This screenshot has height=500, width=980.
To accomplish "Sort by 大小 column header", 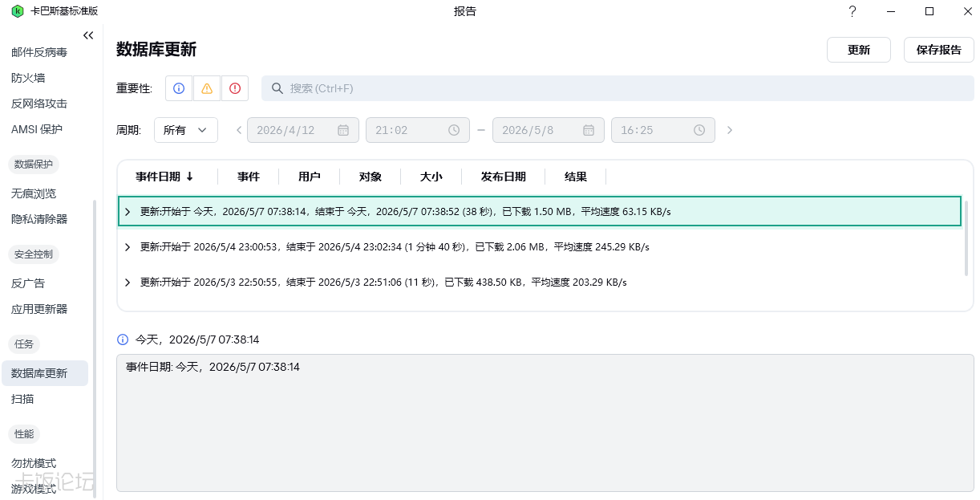I will [431, 177].
